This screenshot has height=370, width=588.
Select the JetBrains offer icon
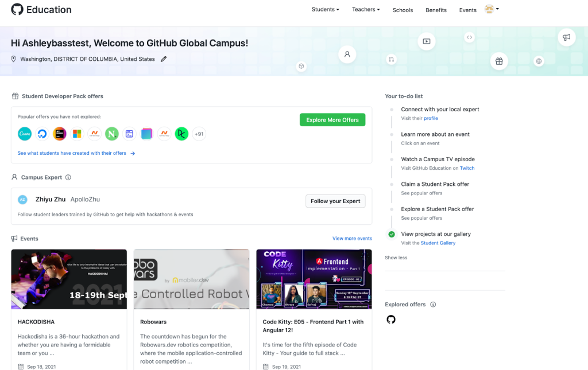[x=60, y=134]
